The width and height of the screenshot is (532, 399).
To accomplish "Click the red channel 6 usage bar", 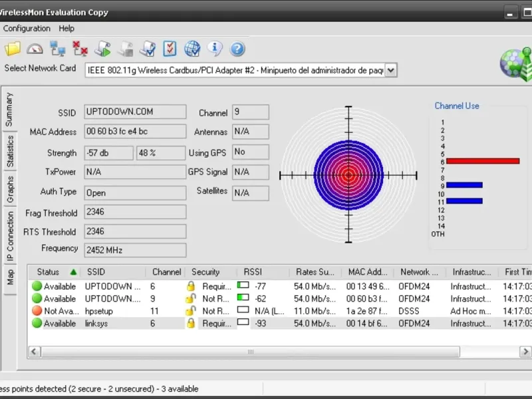I will click(482, 161).
